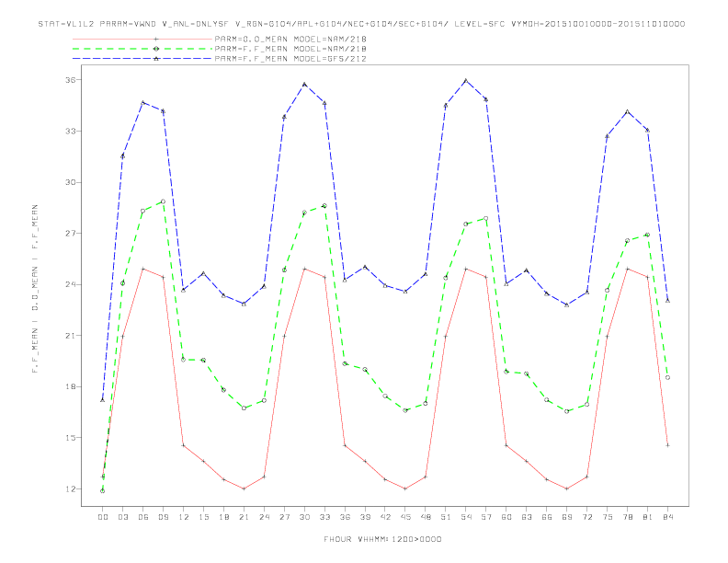Click y-axis tick label 15

(x=70, y=438)
